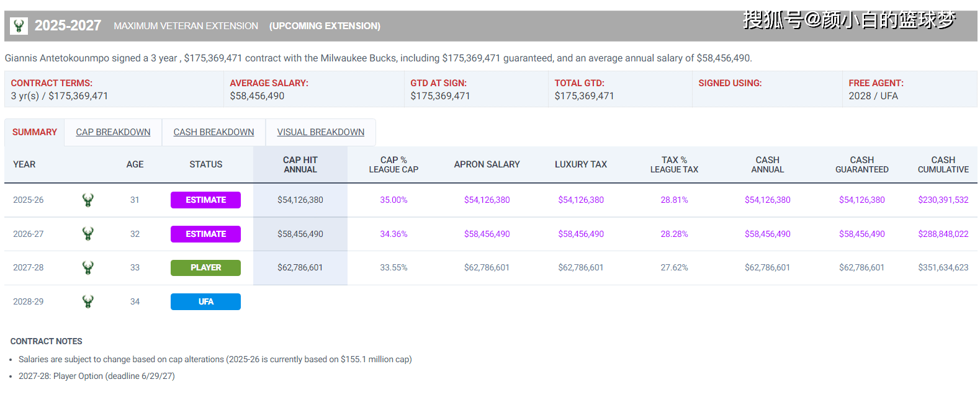Viewport: 980px width, 405px height.
Task: Click the Apron Salary column header
Action: pyautogui.click(x=487, y=164)
